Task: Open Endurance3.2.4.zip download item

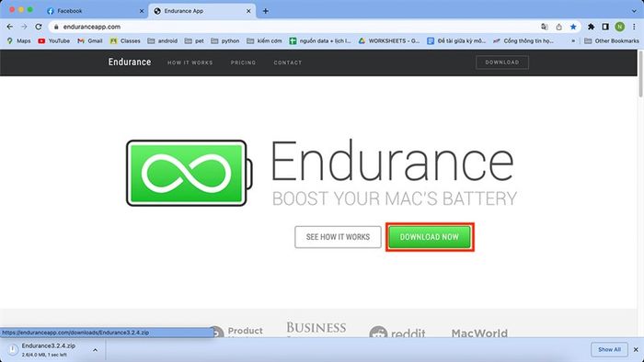Action: (49, 349)
